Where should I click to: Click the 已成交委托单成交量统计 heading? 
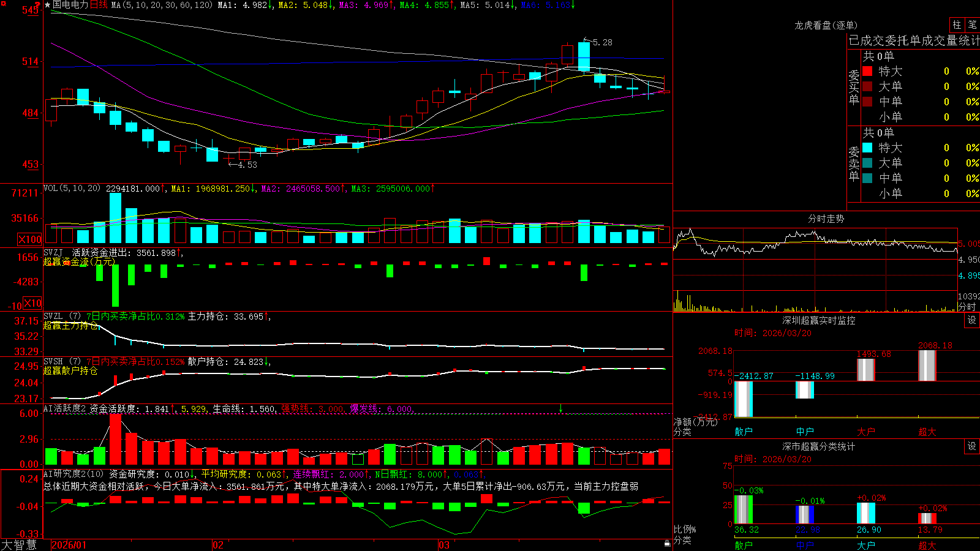click(914, 40)
